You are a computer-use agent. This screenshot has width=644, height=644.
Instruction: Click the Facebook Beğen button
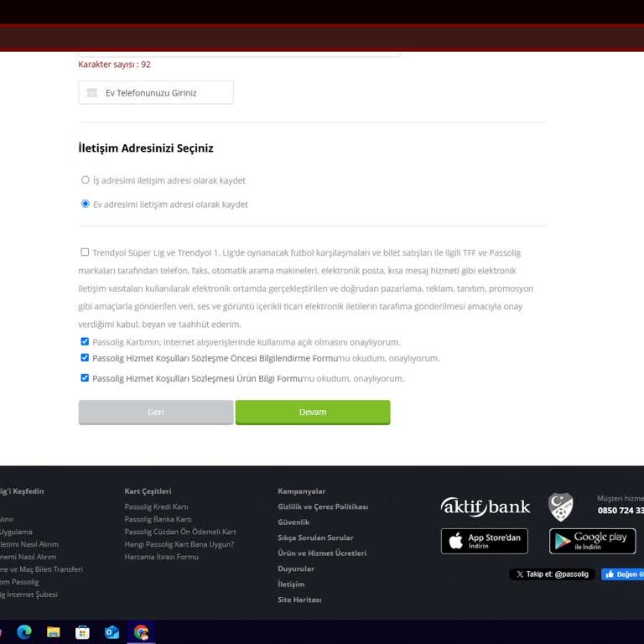623,574
